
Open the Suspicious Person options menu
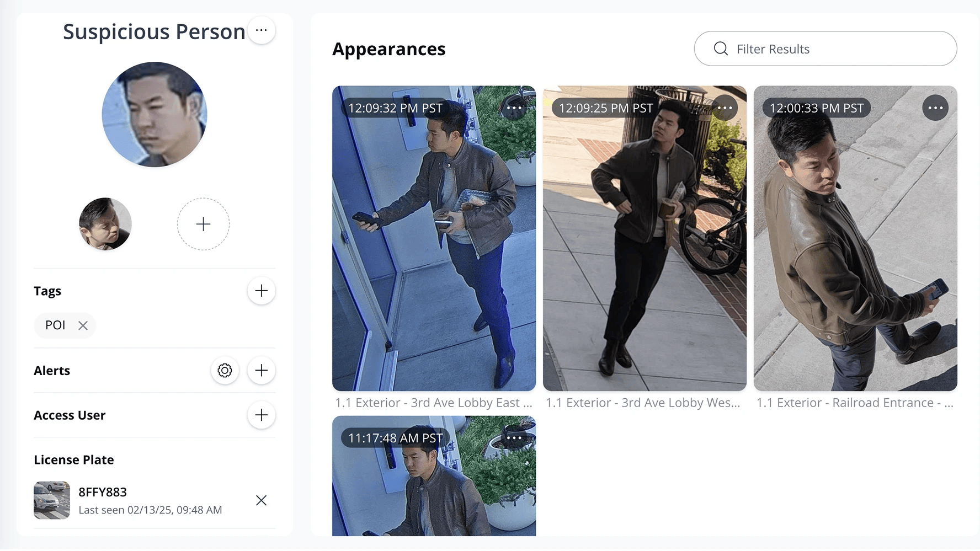point(261,30)
